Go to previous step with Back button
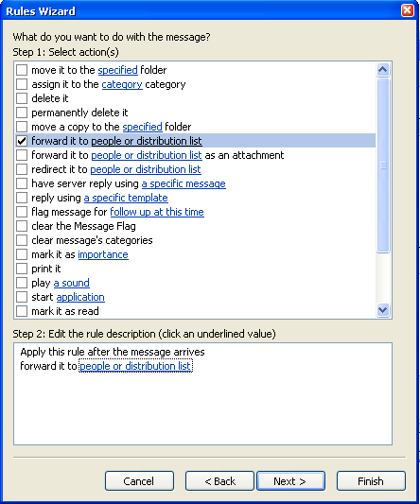The width and height of the screenshot is (420, 504). click(x=219, y=481)
